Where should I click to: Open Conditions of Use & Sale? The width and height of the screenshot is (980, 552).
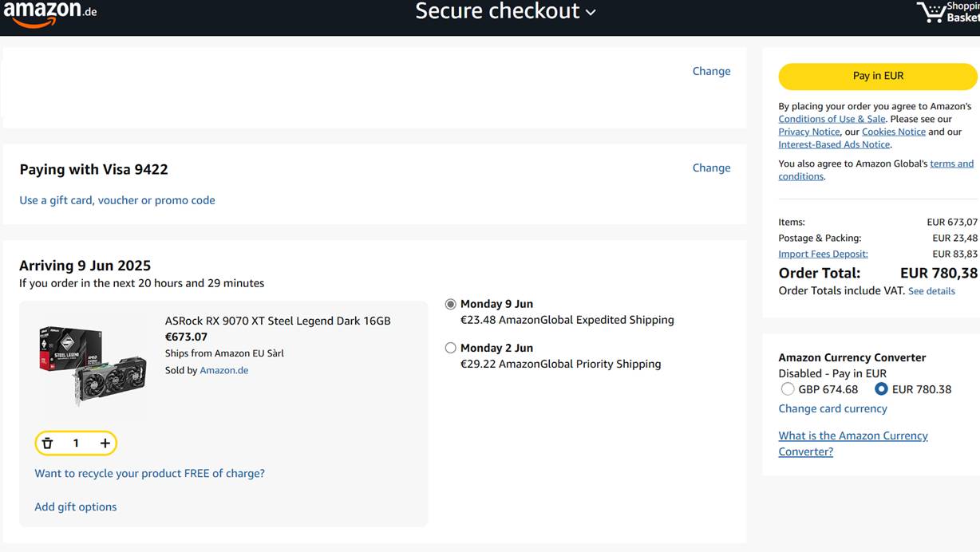[x=832, y=119]
